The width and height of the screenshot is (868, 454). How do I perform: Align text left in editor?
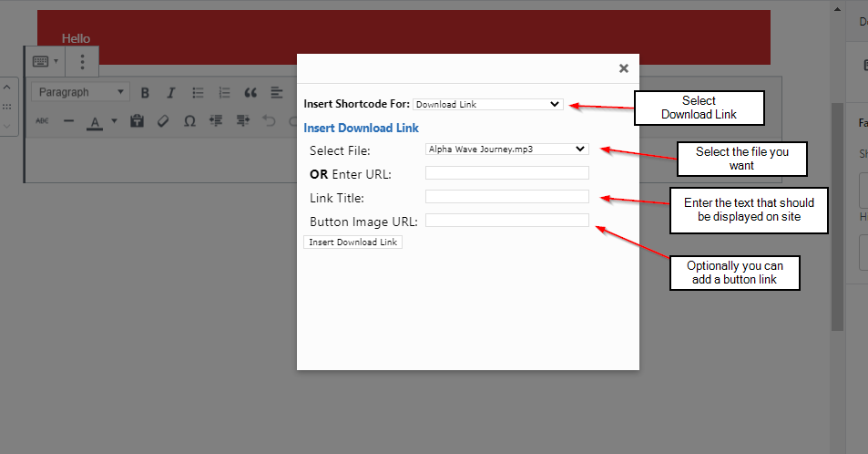point(277,93)
